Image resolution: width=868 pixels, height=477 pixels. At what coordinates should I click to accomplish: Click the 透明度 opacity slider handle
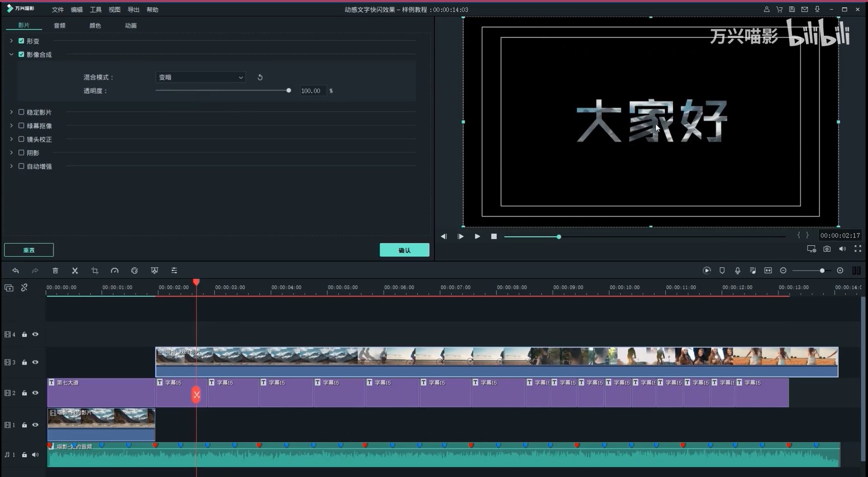[289, 90]
